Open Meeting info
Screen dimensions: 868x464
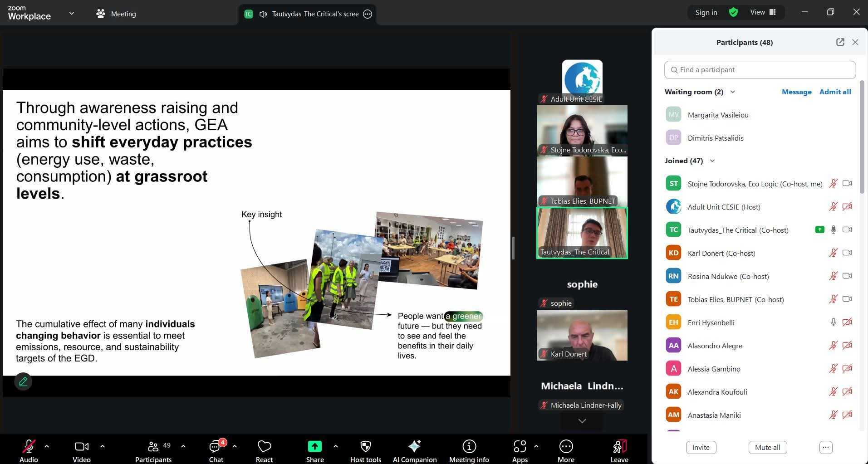[x=469, y=447]
